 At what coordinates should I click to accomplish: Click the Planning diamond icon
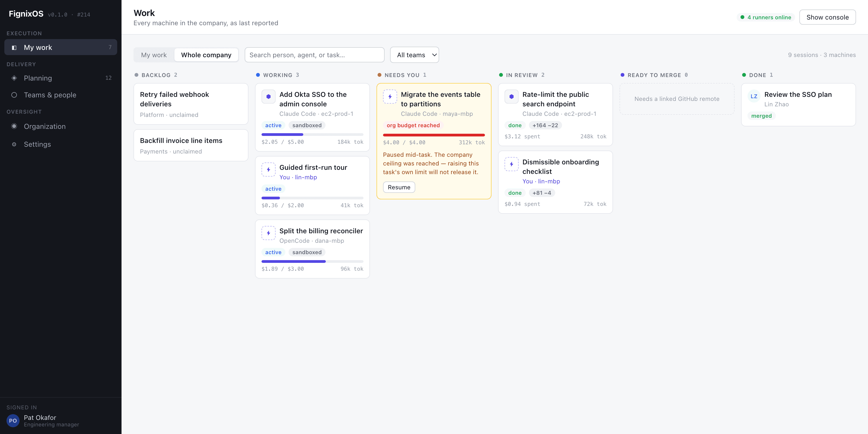point(14,78)
